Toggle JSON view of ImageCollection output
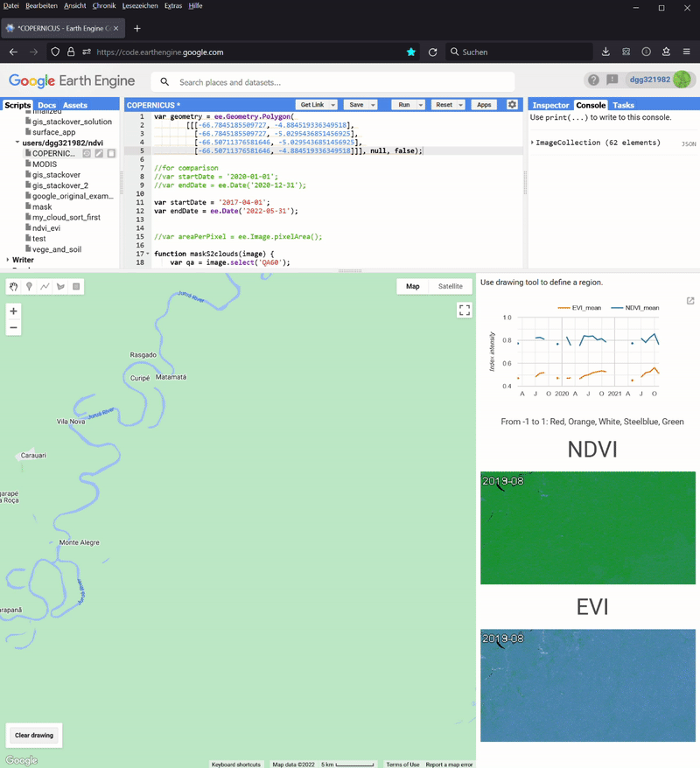Viewport: 700px width, 768px height. (x=689, y=143)
